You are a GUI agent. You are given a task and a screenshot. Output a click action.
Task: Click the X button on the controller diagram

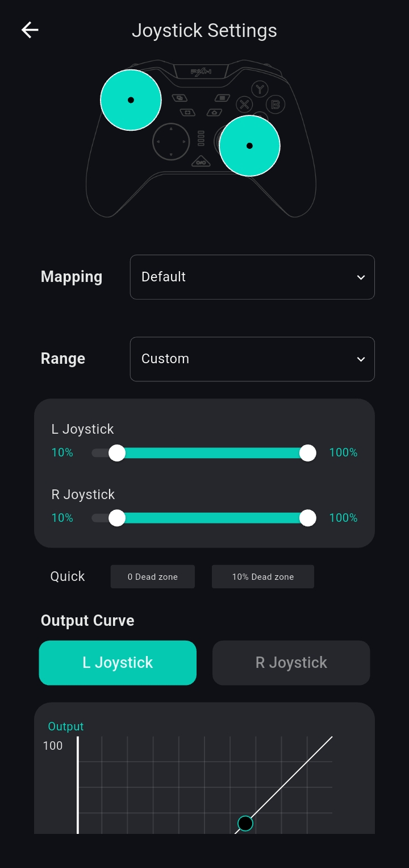point(244,105)
